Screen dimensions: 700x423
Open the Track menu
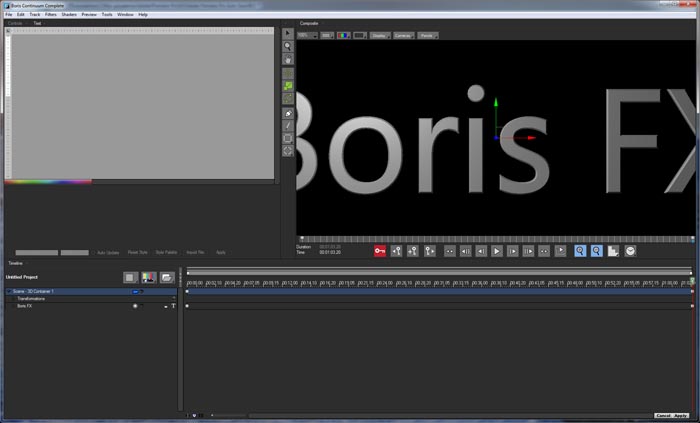[x=35, y=15]
